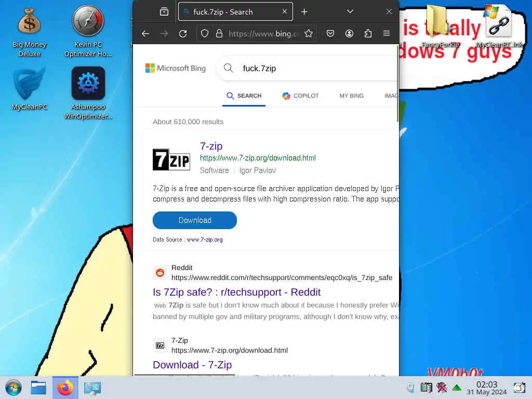Close the fuck.7zip Search tab

point(284,12)
